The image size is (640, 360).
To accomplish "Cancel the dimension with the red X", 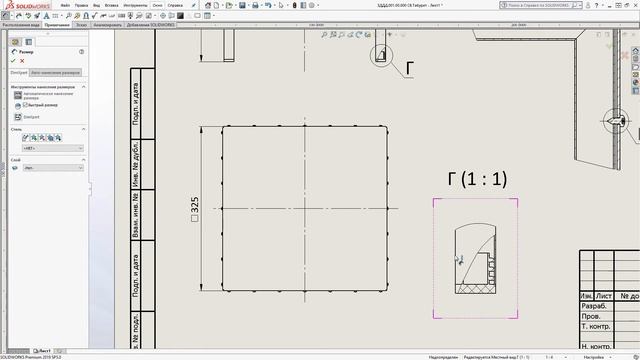I will click(x=22, y=61).
